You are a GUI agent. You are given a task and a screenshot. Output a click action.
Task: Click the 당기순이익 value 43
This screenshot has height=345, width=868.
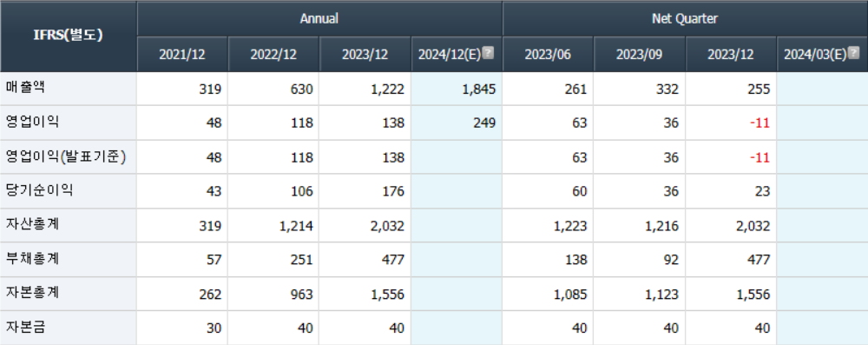pos(214,191)
